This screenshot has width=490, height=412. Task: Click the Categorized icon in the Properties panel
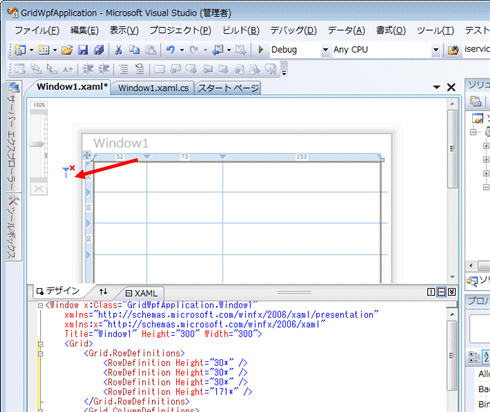[x=474, y=357]
